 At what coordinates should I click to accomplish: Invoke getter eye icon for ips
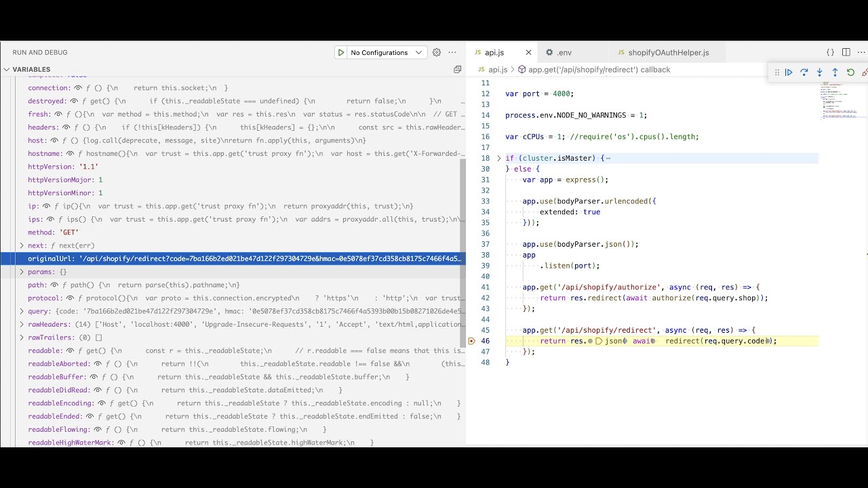50,220
